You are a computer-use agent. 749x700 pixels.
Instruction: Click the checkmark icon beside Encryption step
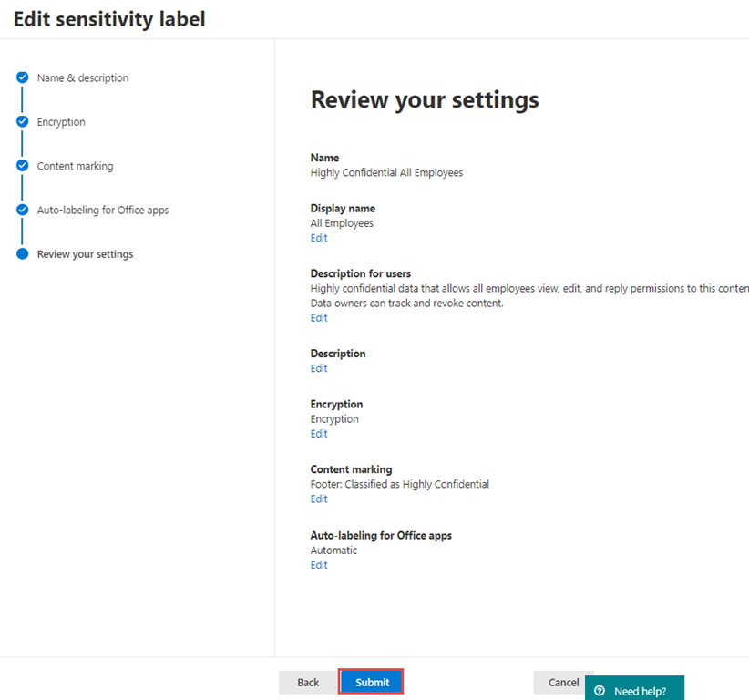point(23,122)
